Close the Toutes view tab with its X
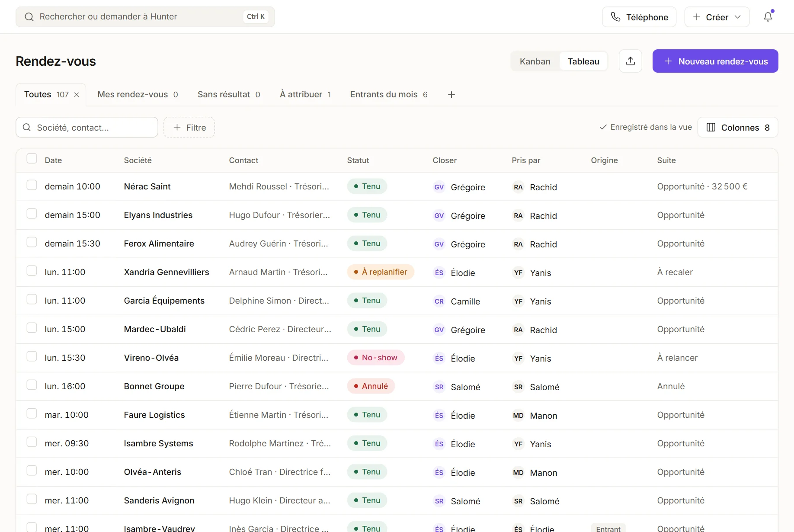This screenshot has height=532, width=794. coord(77,95)
